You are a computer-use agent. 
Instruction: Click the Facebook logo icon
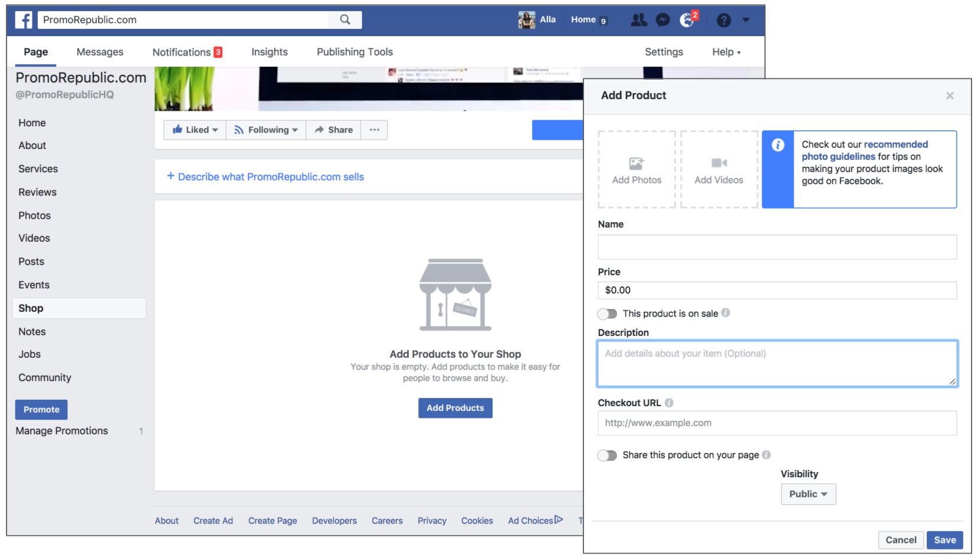(x=24, y=20)
